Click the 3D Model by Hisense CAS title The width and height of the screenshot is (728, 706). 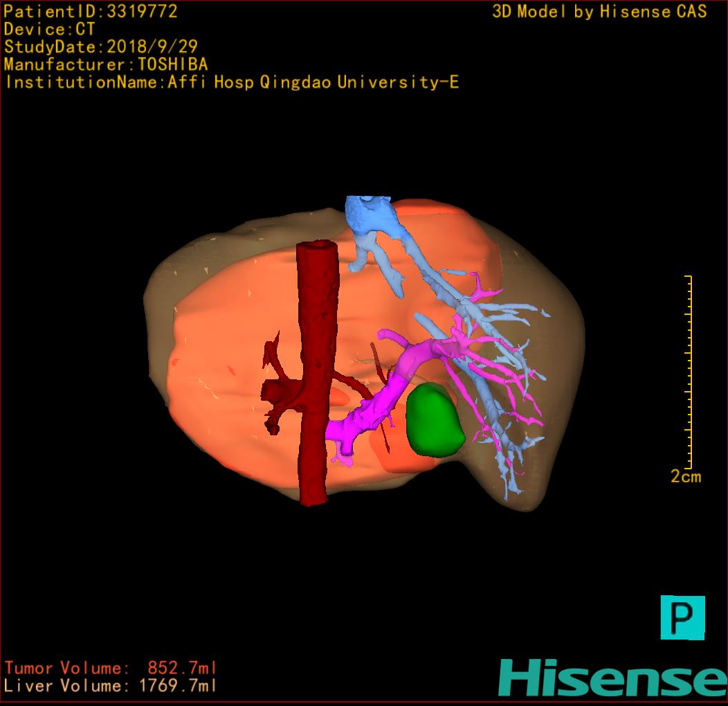[599, 11]
